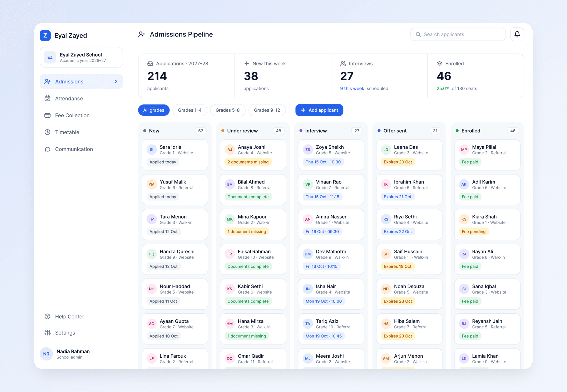
Task: Click the Admissions person-plus sidebar icon
Action: click(47, 82)
